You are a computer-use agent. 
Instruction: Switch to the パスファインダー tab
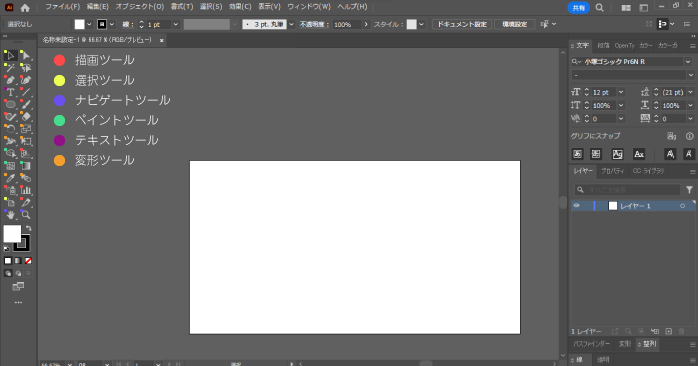click(x=591, y=344)
